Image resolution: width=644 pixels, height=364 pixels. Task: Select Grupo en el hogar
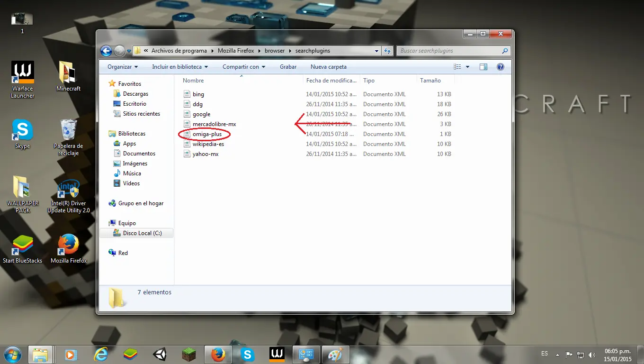point(141,203)
